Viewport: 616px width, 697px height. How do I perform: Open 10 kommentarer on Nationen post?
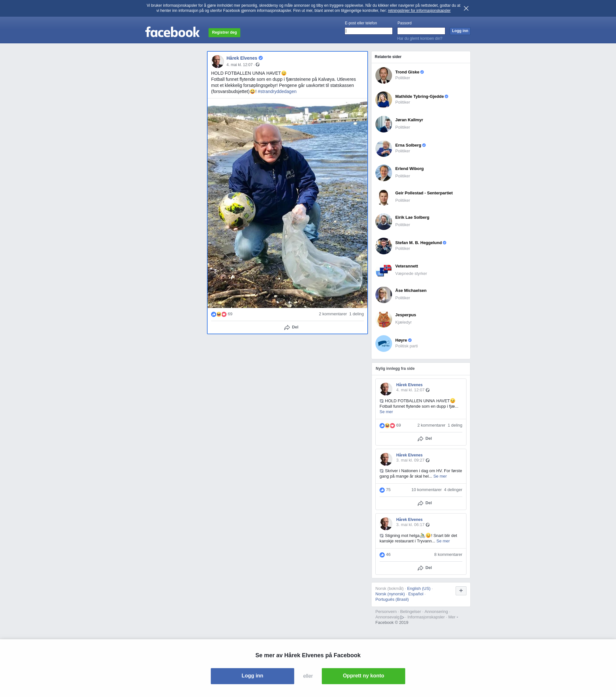coord(426,490)
